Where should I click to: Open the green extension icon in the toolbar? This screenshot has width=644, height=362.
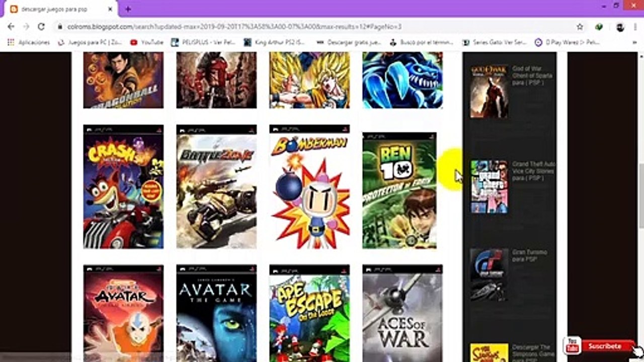pyautogui.click(x=599, y=27)
